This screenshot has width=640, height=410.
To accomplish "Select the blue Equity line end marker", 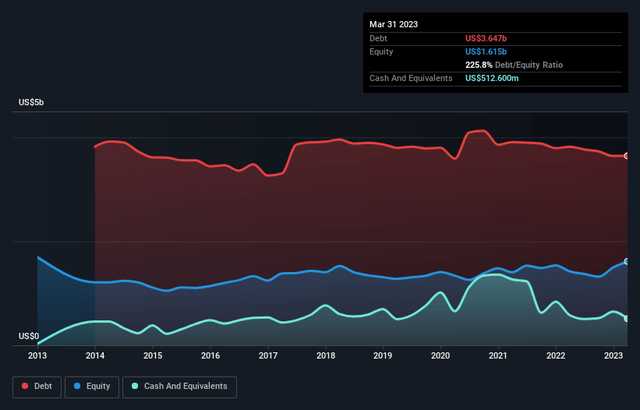I will pyautogui.click(x=627, y=262).
